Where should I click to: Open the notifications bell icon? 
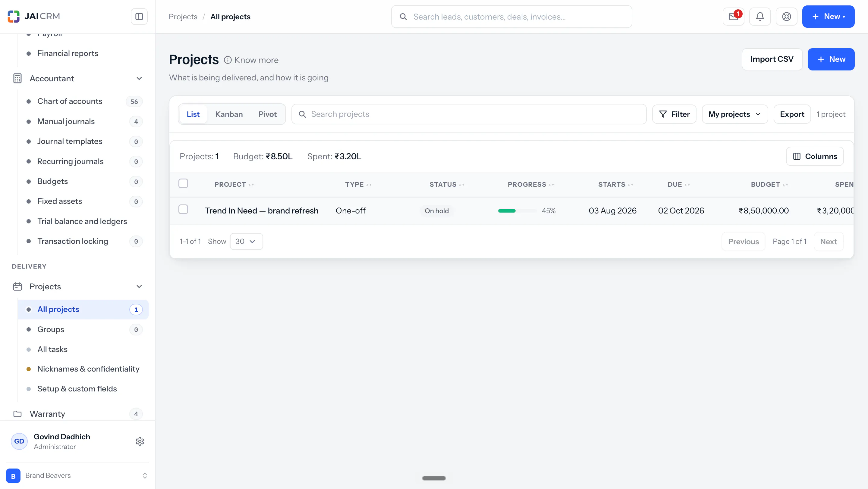[760, 17]
